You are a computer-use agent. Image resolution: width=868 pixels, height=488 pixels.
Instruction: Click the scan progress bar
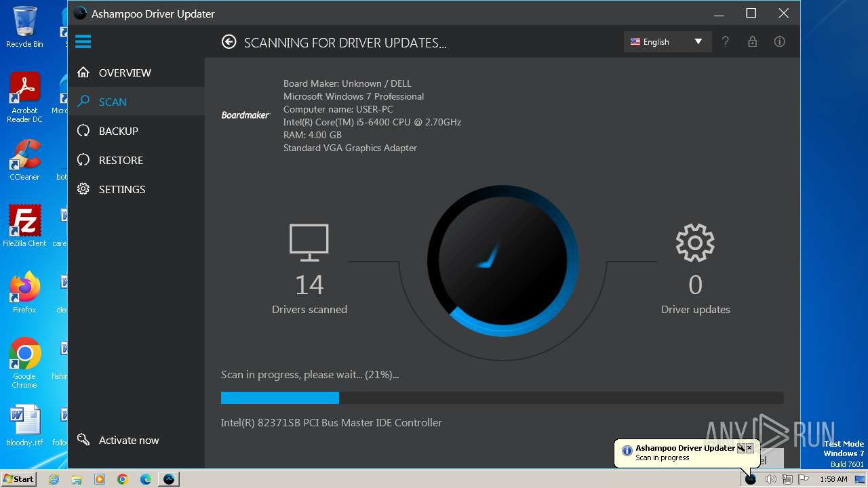point(502,398)
